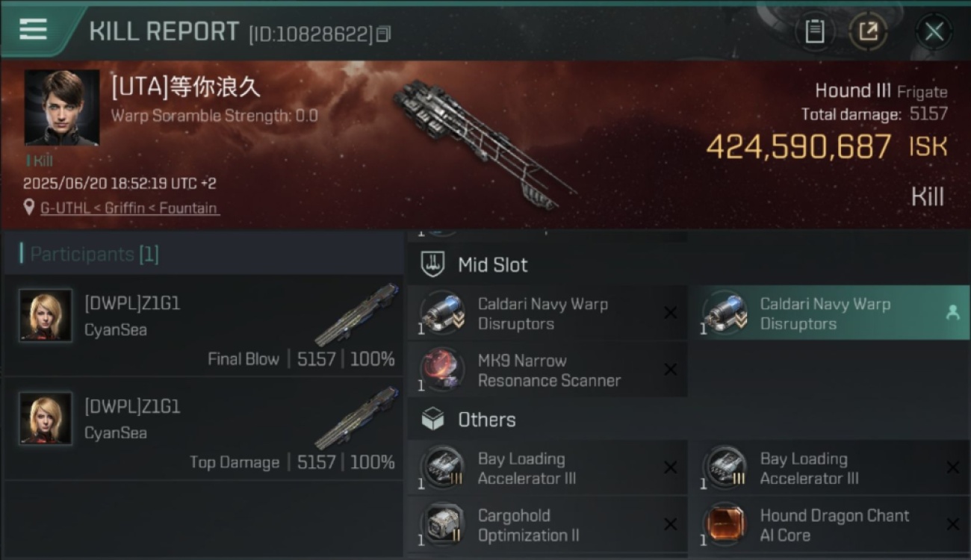Image resolution: width=971 pixels, height=560 pixels.
Task: Select the highlighted Caldari Navy Warp Disruptors
Action: pos(828,313)
